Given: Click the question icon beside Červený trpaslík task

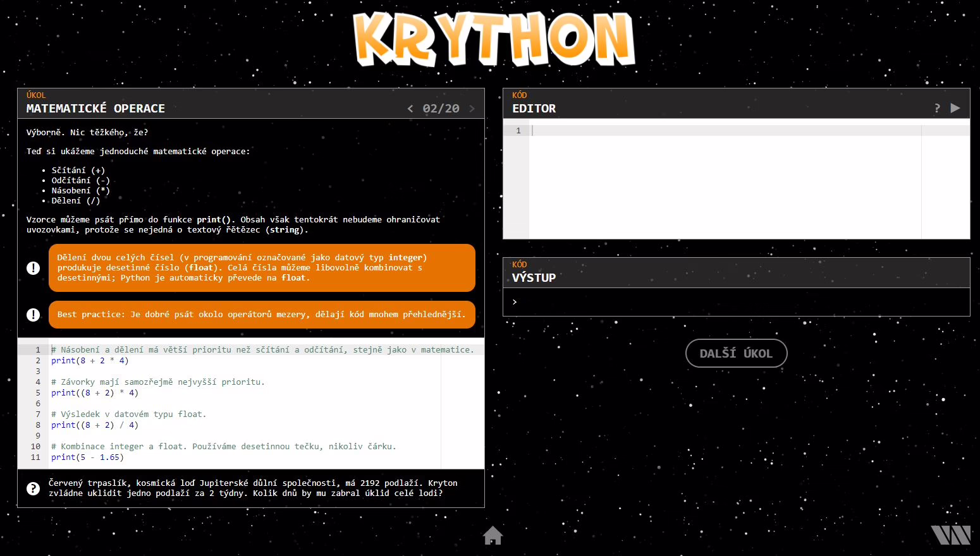Looking at the screenshot, I should tap(34, 488).
